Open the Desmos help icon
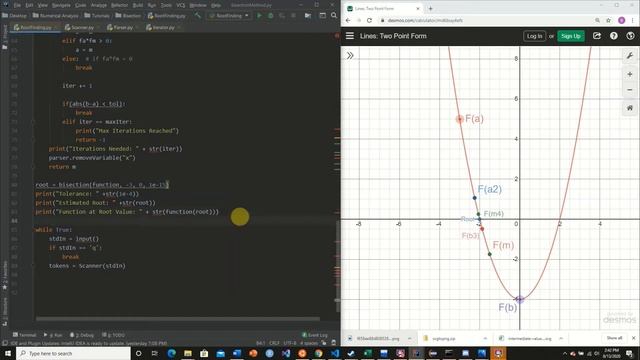 [x=613, y=36]
